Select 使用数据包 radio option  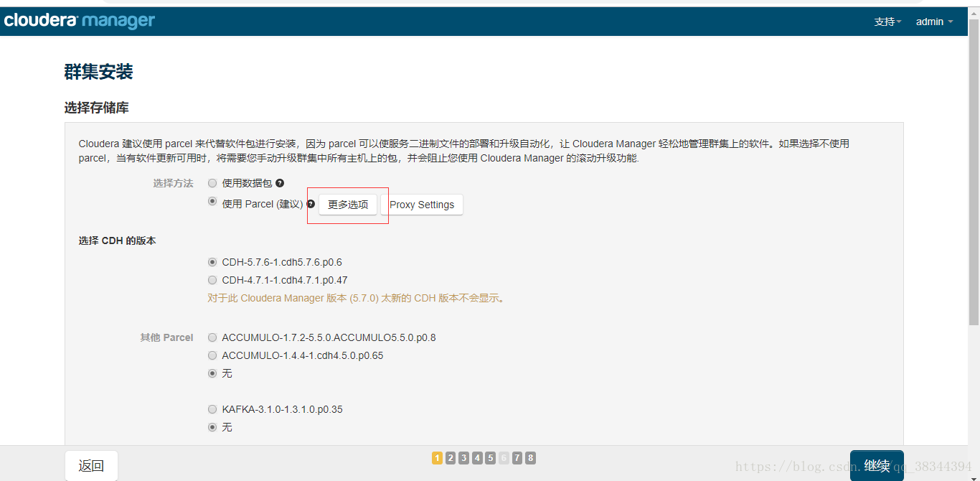pos(212,183)
